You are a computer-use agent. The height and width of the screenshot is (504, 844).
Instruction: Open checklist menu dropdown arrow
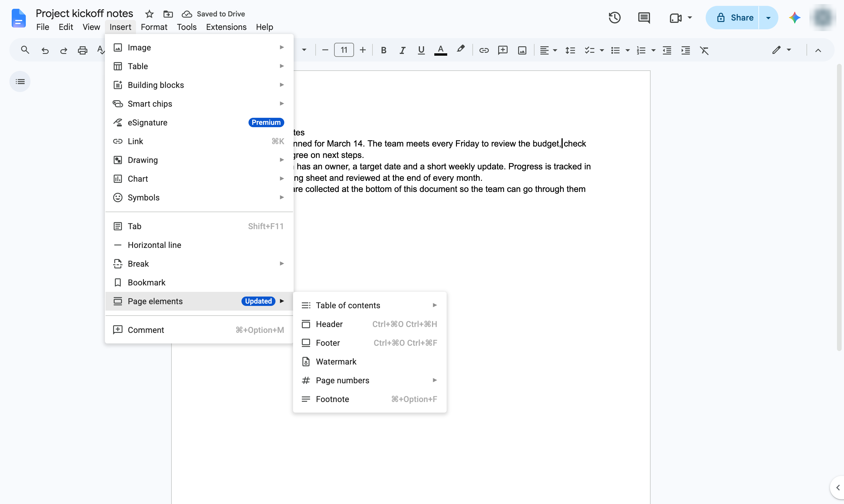tap(602, 51)
